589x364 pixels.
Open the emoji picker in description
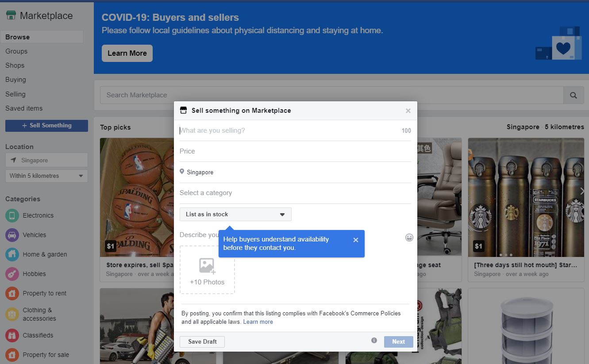[409, 238]
